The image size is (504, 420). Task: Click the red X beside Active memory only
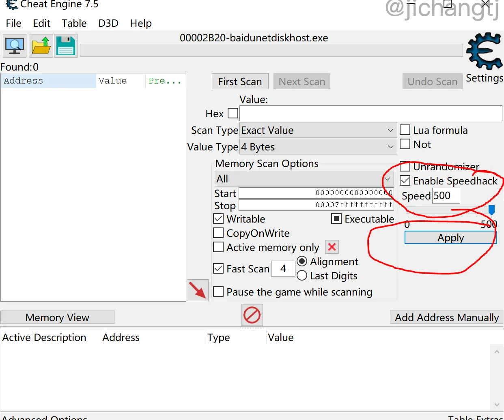332,247
